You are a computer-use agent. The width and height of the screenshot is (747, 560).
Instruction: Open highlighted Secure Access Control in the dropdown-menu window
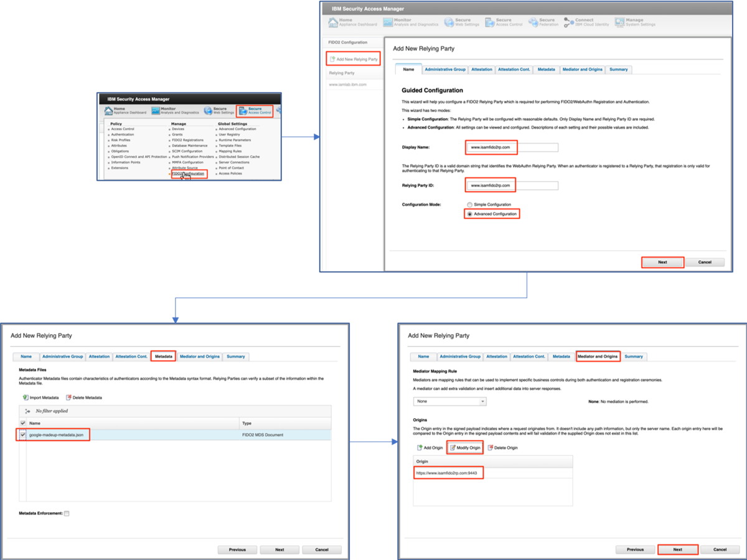point(255,111)
